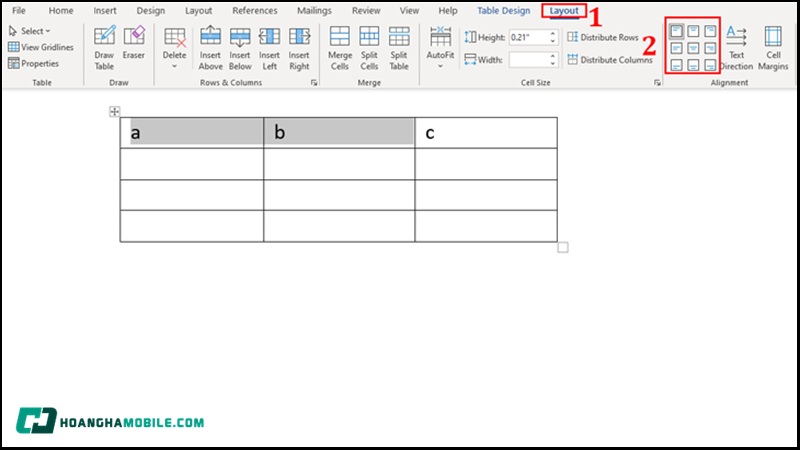
Task: Toggle View Gridlines
Action: (41, 47)
